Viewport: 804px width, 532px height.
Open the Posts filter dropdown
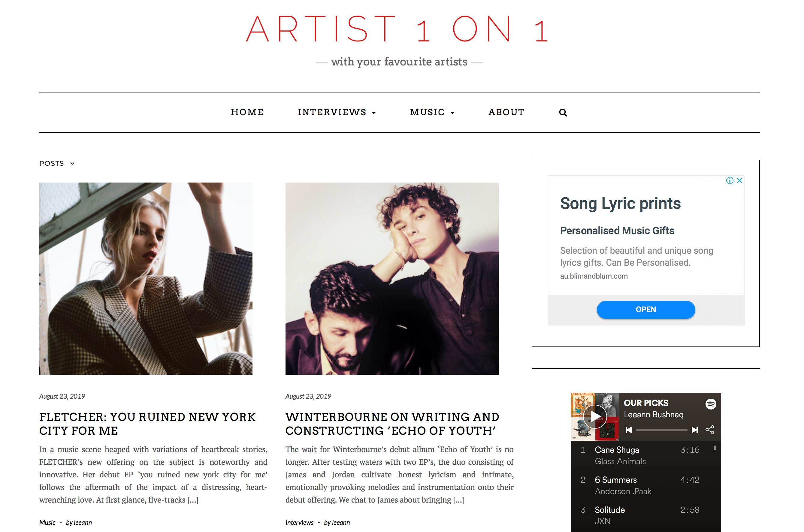pos(57,164)
